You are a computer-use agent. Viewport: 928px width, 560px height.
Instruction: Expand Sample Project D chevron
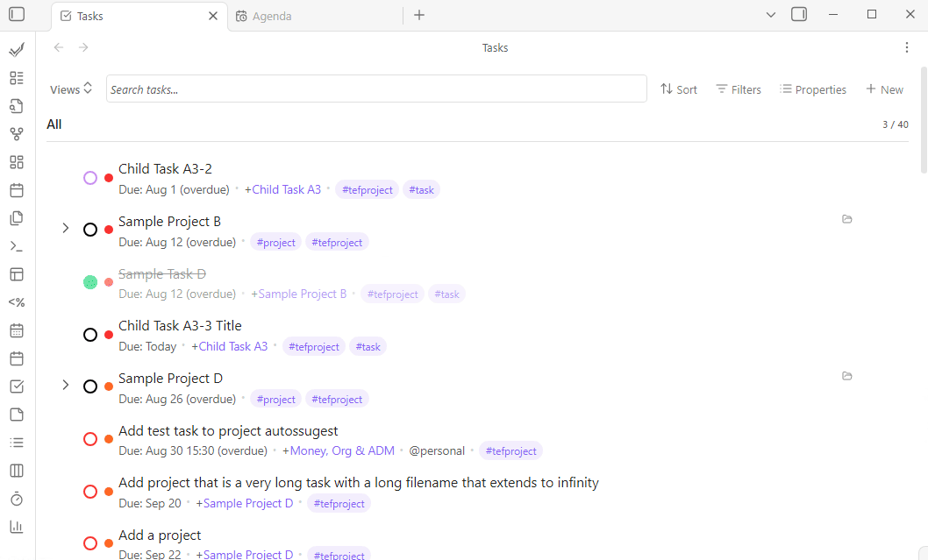pyautogui.click(x=65, y=386)
